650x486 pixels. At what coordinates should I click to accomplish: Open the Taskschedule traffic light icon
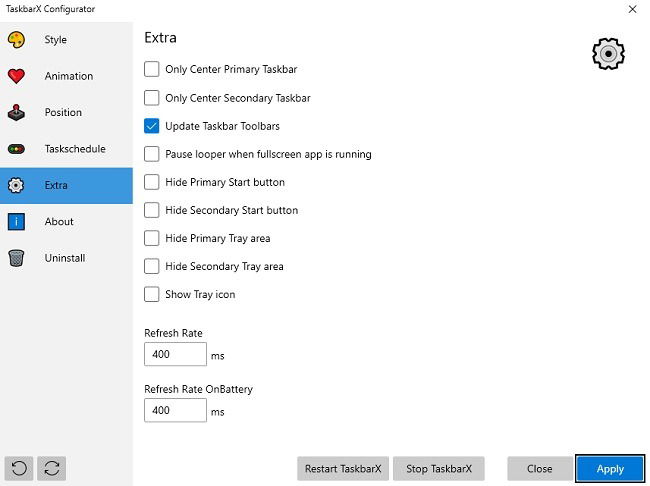coord(16,149)
